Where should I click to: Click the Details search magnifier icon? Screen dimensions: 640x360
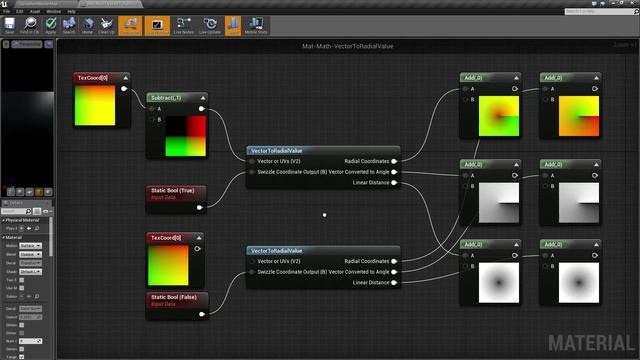(x=28, y=211)
